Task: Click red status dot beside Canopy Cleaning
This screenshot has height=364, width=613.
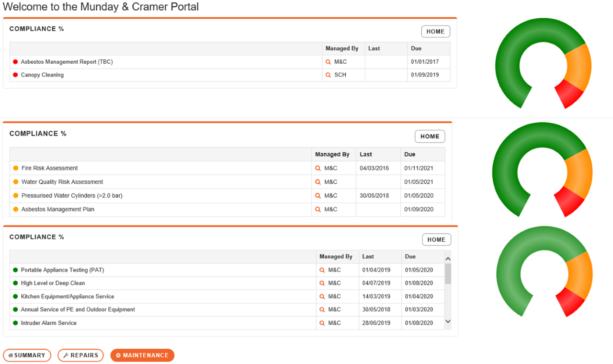Action: [15, 75]
